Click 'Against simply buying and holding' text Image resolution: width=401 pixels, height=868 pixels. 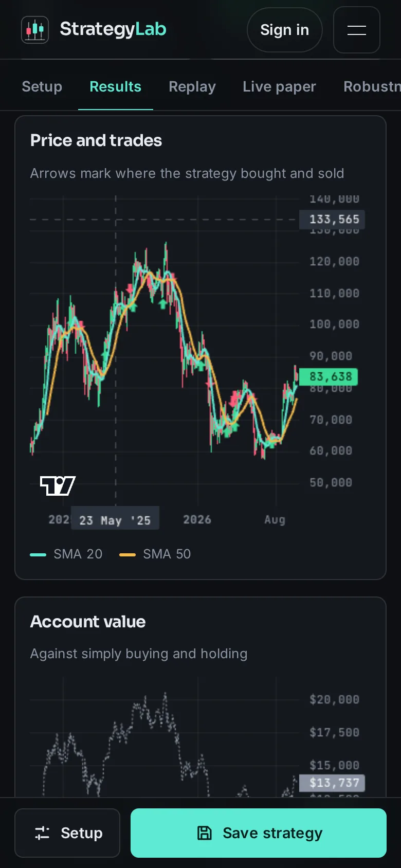(x=139, y=654)
